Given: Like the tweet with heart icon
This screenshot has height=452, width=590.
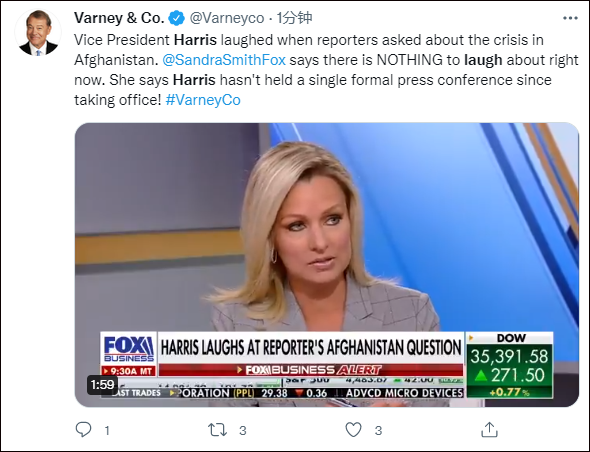Looking at the screenshot, I should pos(353,429).
